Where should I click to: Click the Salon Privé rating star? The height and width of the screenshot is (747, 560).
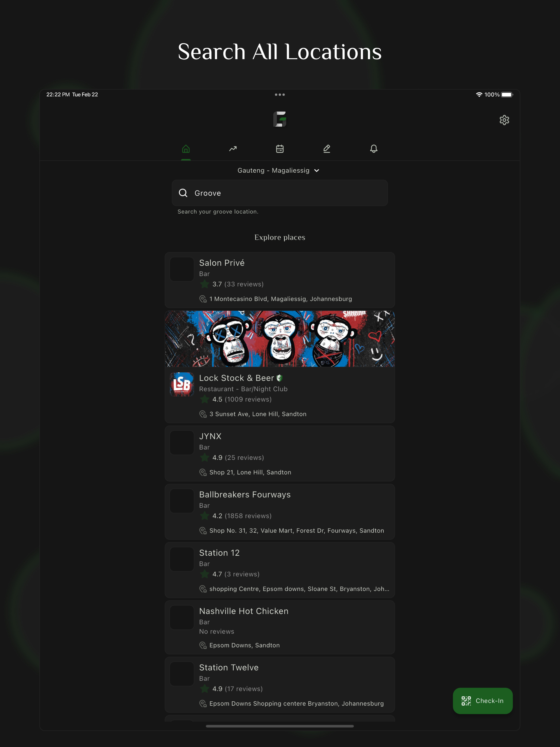[x=205, y=284]
